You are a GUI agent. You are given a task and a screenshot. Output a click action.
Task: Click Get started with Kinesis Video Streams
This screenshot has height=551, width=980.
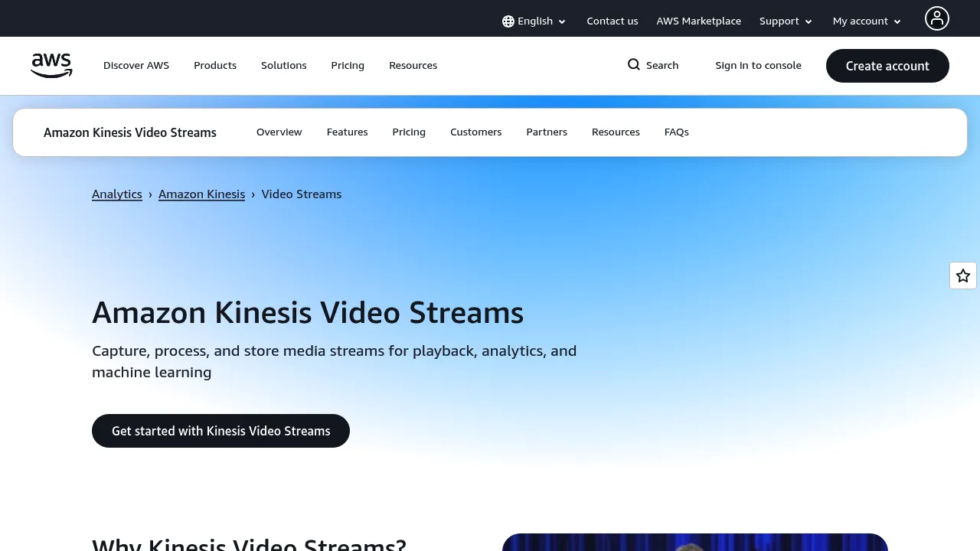[x=220, y=431]
